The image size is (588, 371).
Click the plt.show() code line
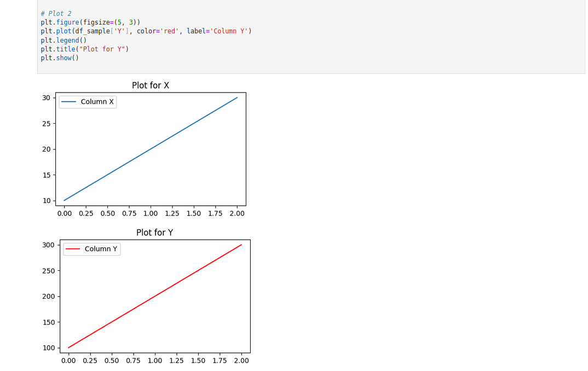click(60, 58)
